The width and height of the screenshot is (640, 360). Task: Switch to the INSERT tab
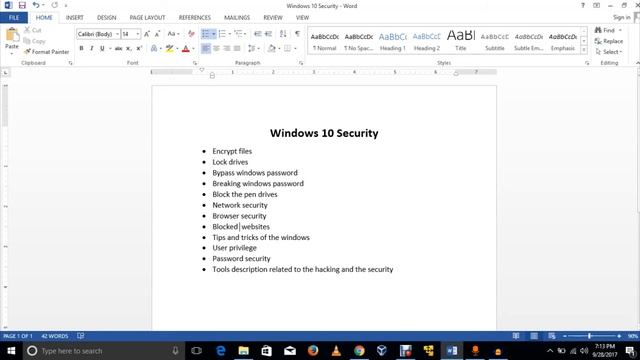74,18
